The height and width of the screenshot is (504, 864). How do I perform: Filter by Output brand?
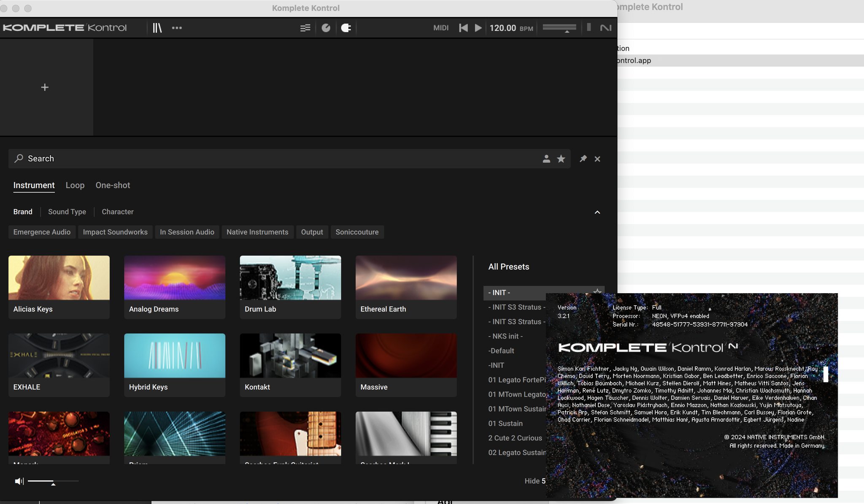312,232
